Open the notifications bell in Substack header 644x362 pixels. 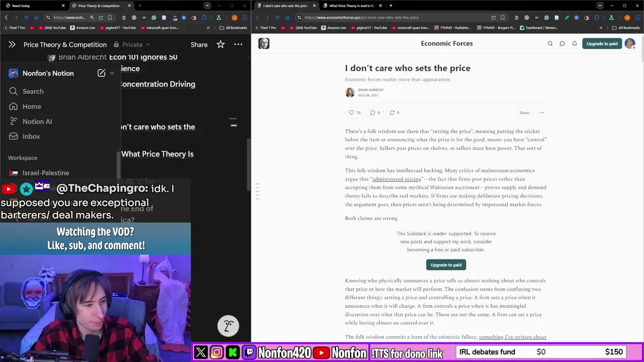click(574, 44)
